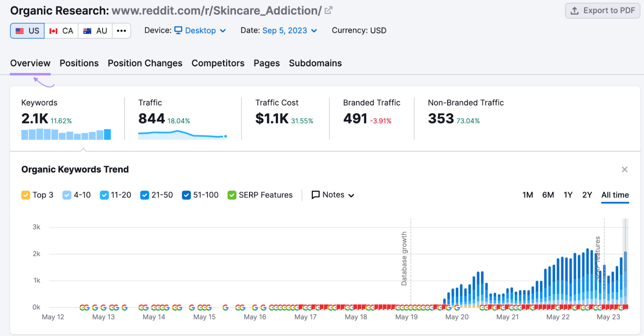Toggle the 21-50 positions checkbox
The height and width of the screenshot is (336, 644).
click(x=144, y=195)
